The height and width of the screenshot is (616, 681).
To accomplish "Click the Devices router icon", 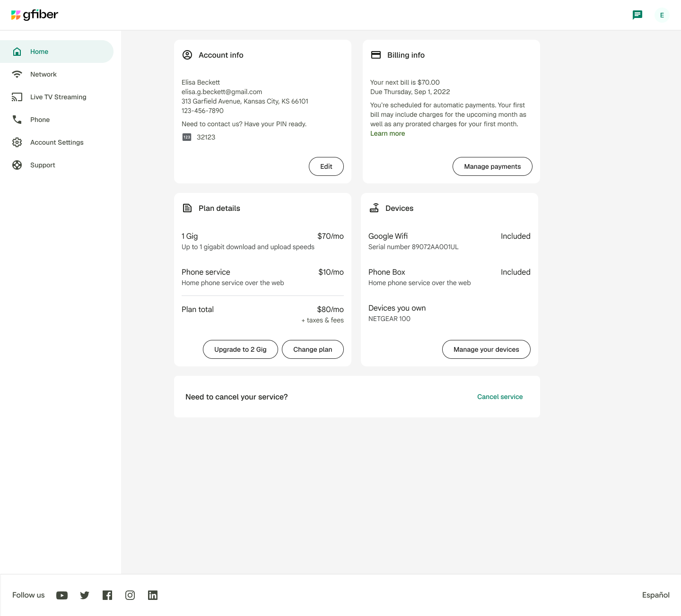I will coord(374,208).
